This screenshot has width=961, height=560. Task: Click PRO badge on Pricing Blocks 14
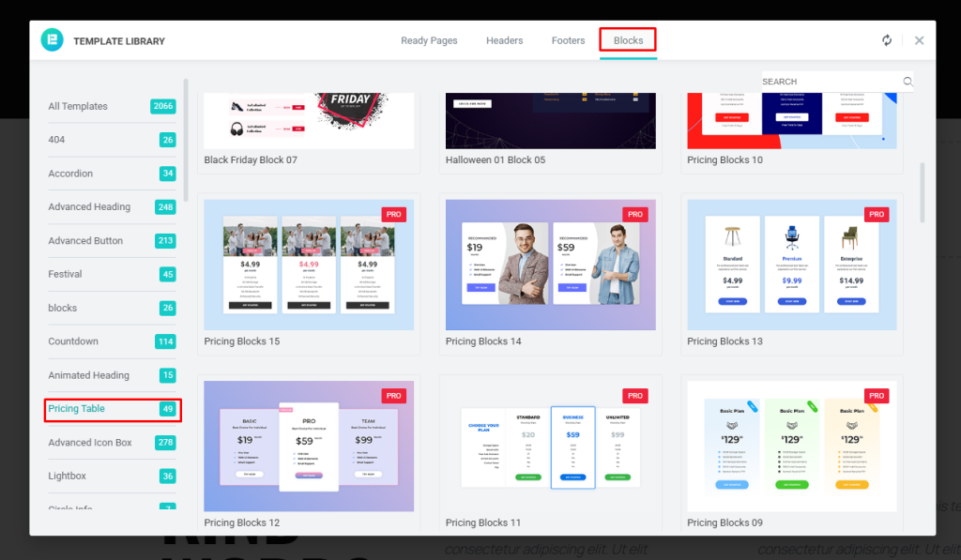click(635, 215)
